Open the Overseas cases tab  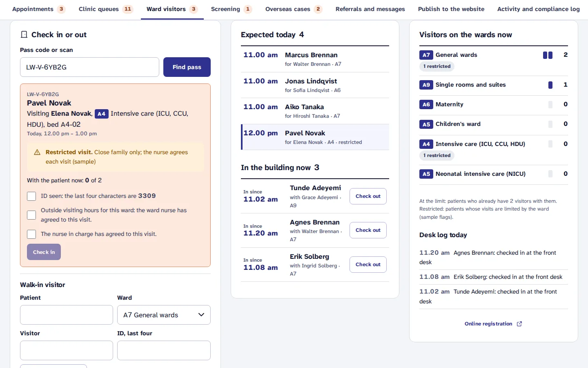[x=294, y=9]
